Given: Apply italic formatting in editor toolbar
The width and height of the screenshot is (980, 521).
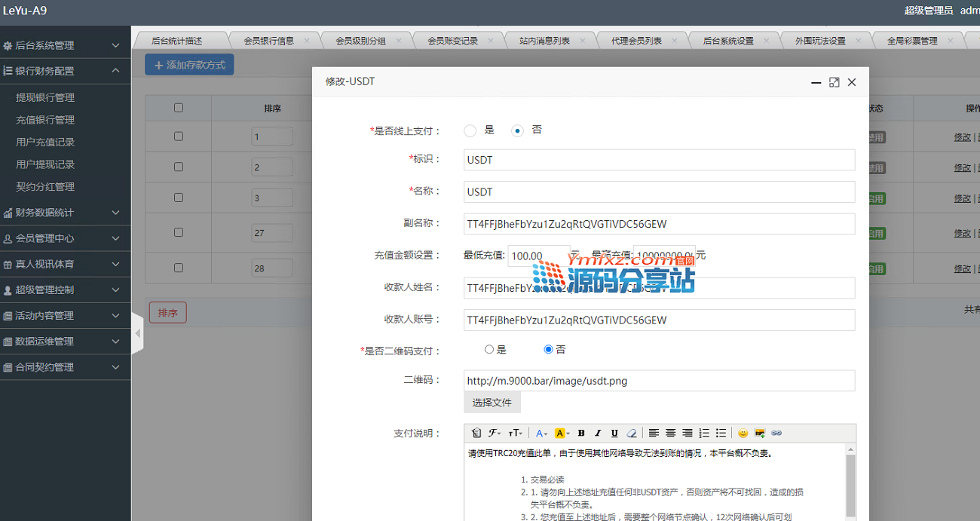Looking at the screenshot, I should [x=598, y=433].
